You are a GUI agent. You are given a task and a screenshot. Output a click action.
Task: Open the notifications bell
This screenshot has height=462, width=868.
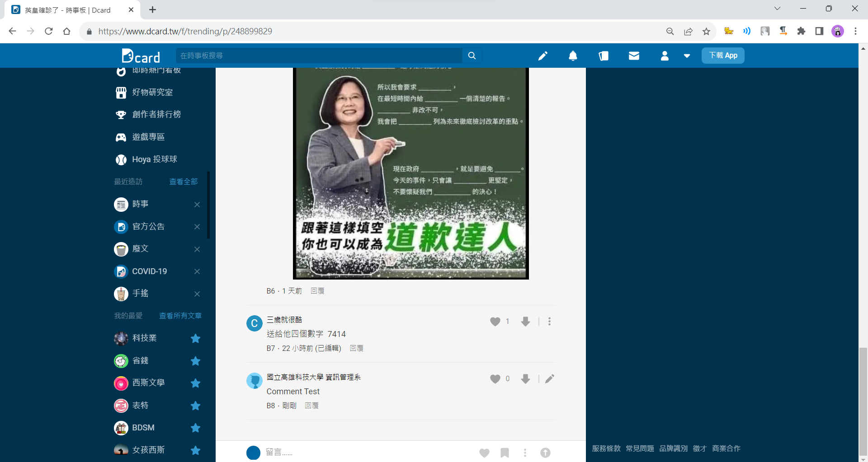(573, 56)
